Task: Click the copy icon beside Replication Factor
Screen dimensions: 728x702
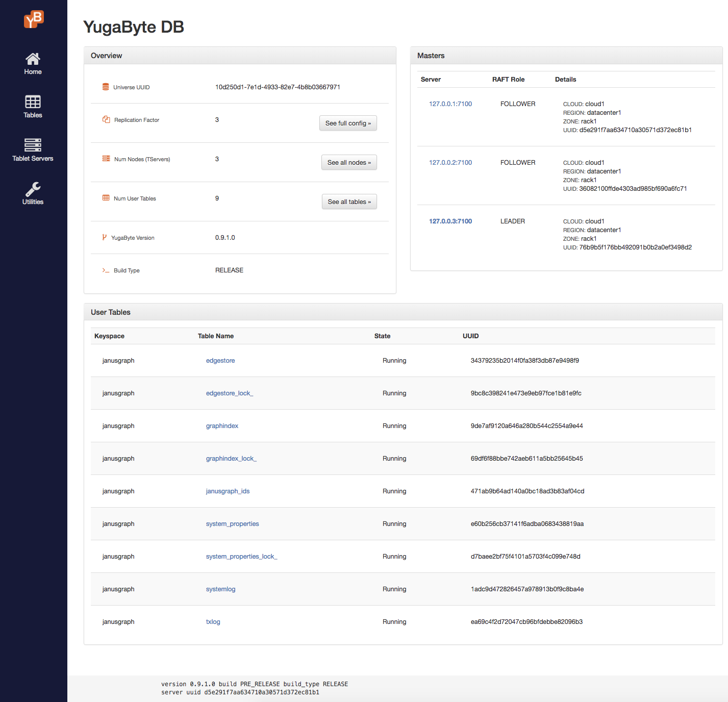Action: click(106, 119)
